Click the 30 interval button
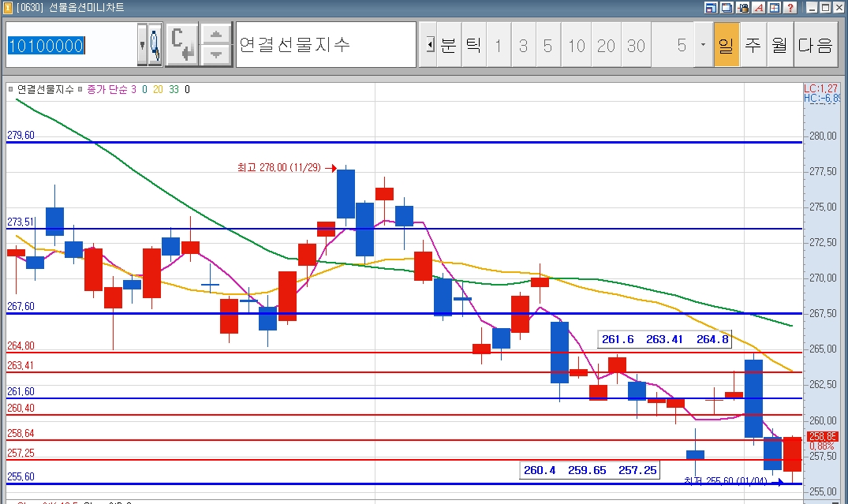Viewport: 848px width, 504px height. click(x=636, y=45)
